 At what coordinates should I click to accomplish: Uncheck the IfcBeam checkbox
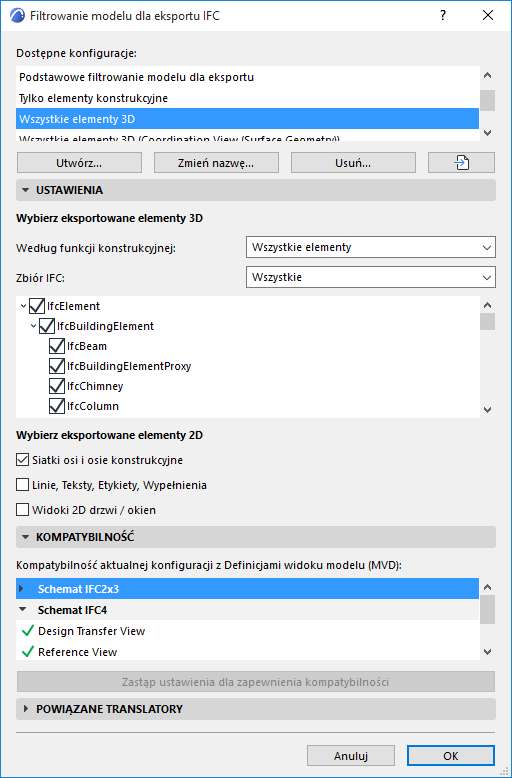click(x=57, y=346)
